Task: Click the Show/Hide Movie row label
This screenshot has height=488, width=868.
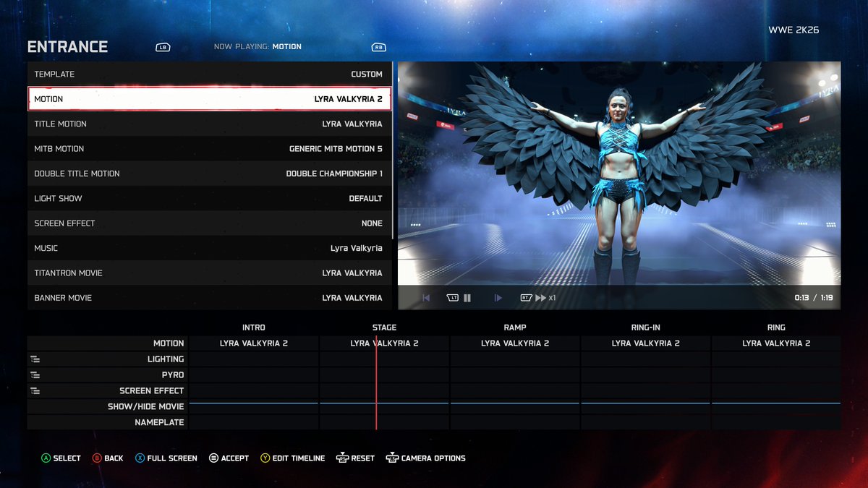Action: click(x=146, y=407)
